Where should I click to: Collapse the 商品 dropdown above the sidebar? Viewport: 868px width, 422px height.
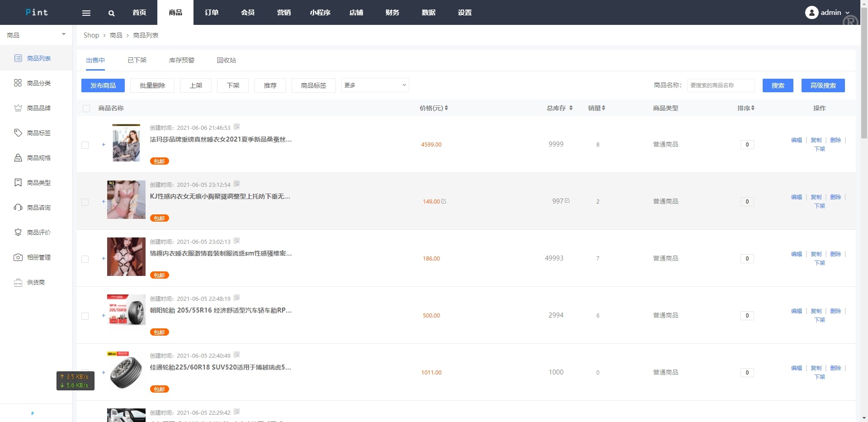click(63, 34)
